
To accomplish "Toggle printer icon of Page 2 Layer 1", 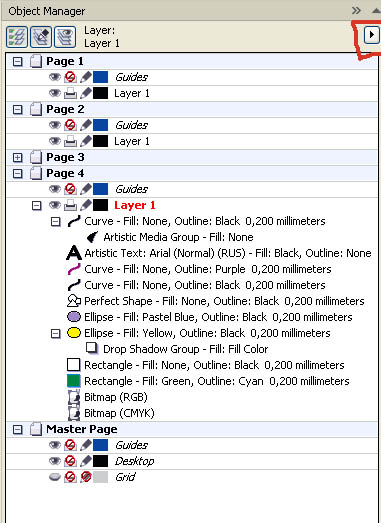I will click(70, 141).
